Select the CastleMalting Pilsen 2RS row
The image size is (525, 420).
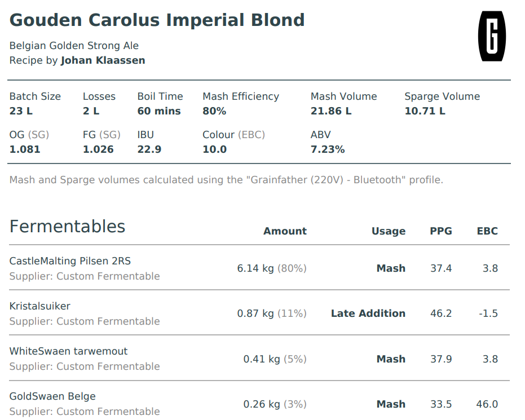click(x=259, y=268)
